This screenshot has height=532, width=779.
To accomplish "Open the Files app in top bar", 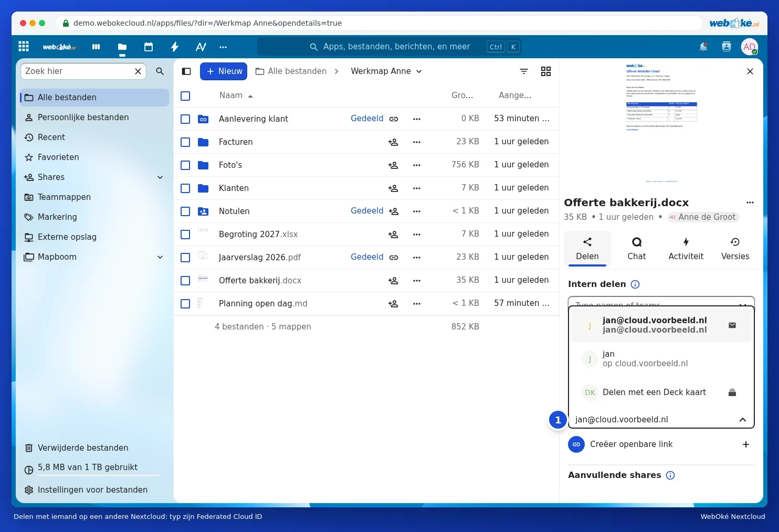I will [122, 47].
